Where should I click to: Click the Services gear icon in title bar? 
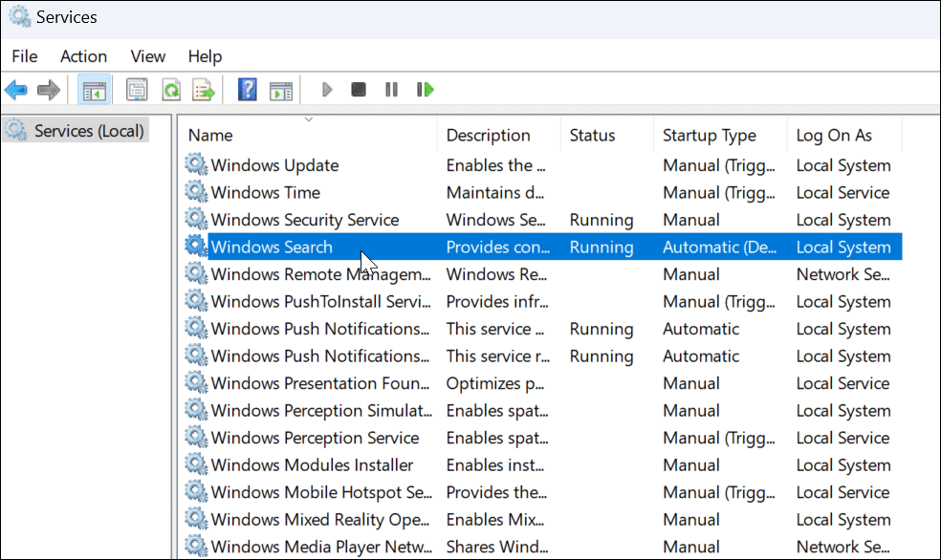(x=20, y=17)
